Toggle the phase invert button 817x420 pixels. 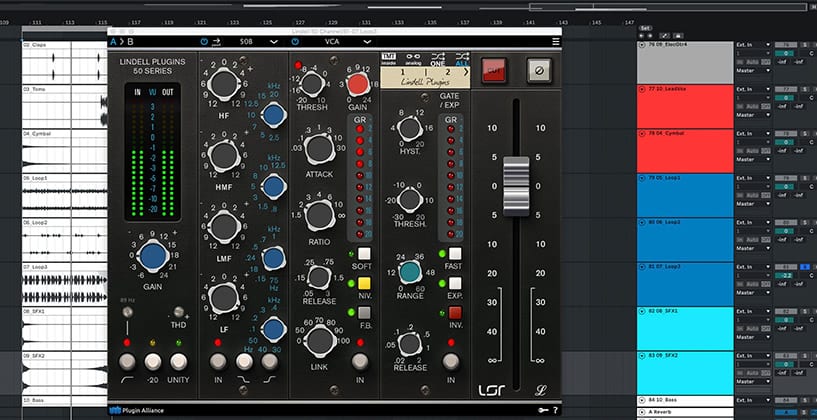[x=539, y=69]
